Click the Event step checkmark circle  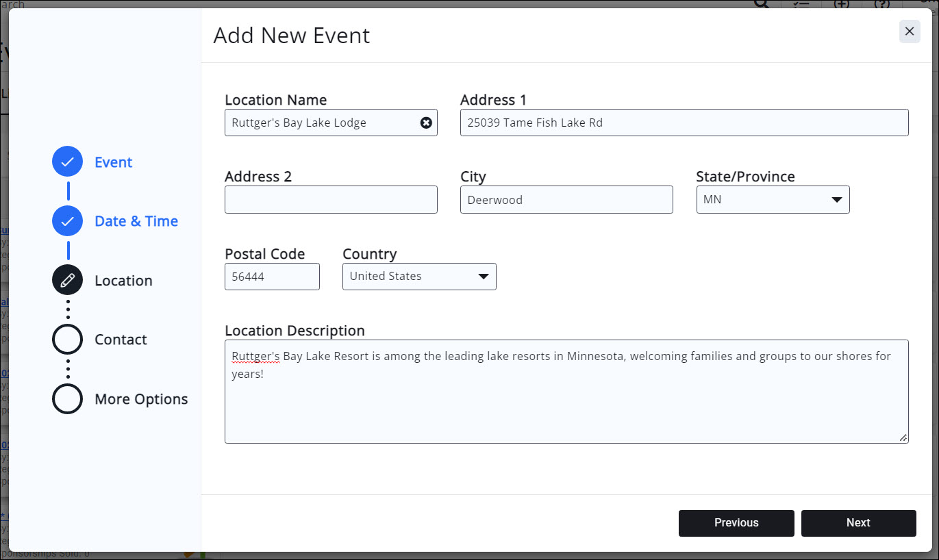pos(67,162)
